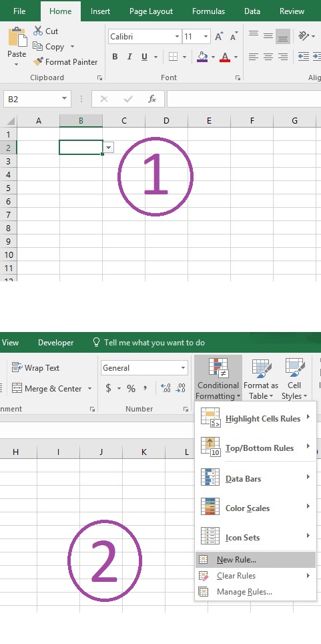Increase font size with larger A
The height and width of the screenshot is (644, 321).
point(219,37)
